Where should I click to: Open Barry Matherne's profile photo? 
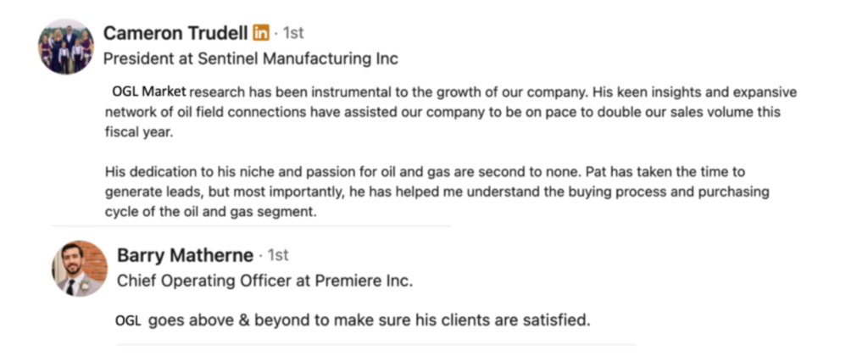(x=80, y=269)
